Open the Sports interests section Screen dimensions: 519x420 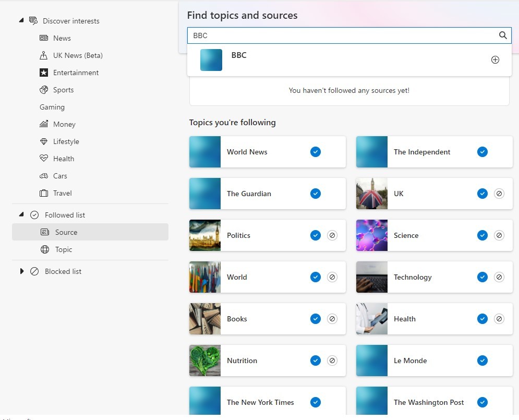point(63,90)
